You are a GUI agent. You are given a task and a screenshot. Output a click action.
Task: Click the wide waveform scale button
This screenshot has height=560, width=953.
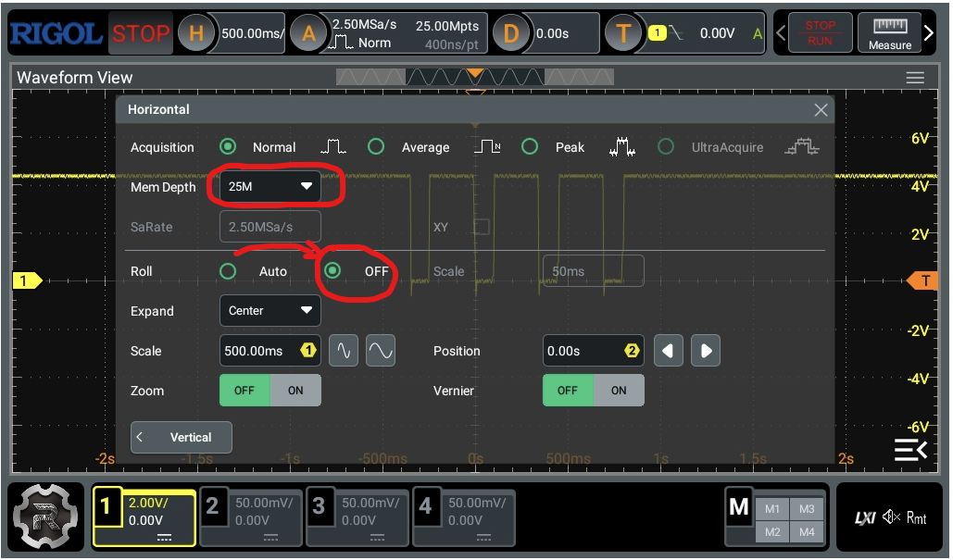[x=381, y=351]
